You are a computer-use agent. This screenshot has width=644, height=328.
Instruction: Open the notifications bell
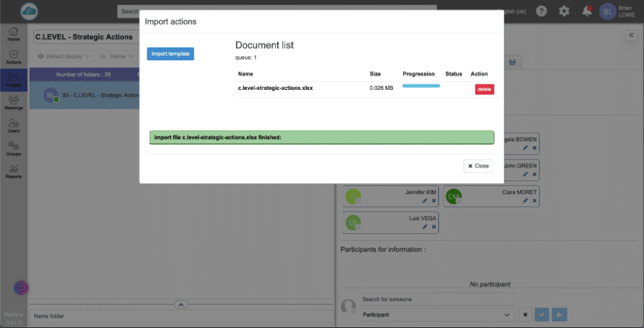[x=587, y=11]
